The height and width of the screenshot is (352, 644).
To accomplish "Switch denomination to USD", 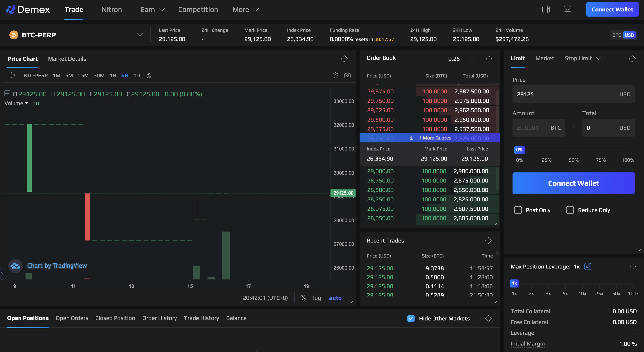I will [x=629, y=35].
